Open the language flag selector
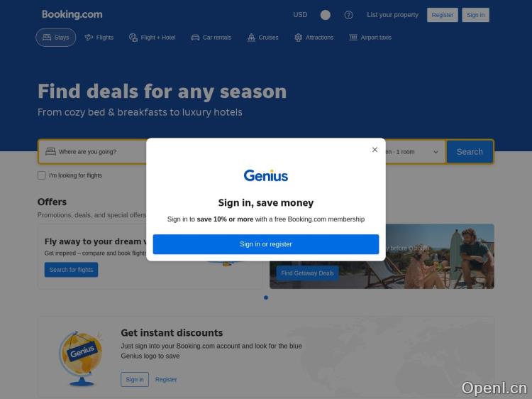 pyautogui.click(x=326, y=15)
